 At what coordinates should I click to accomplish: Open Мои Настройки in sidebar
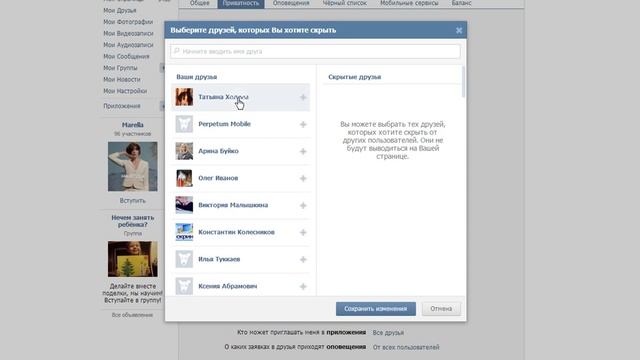click(x=125, y=91)
